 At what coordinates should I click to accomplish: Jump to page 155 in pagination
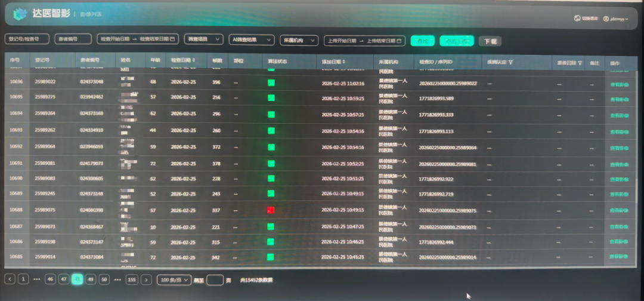[x=131, y=279]
